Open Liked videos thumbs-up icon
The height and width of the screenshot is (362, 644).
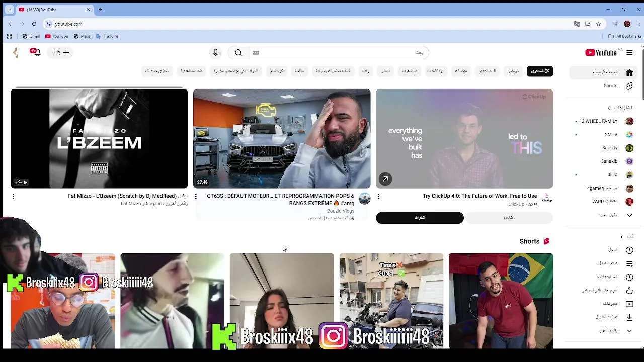click(x=629, y=290)
